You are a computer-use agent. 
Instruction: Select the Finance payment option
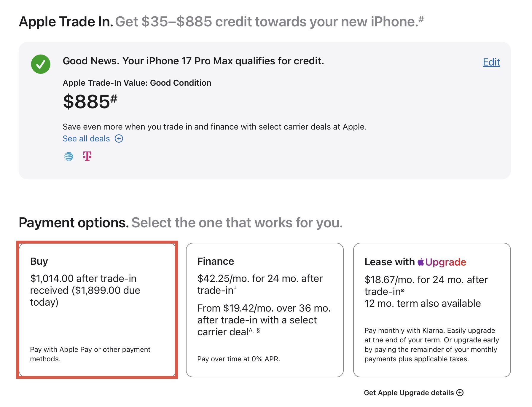tap(265, 310)
